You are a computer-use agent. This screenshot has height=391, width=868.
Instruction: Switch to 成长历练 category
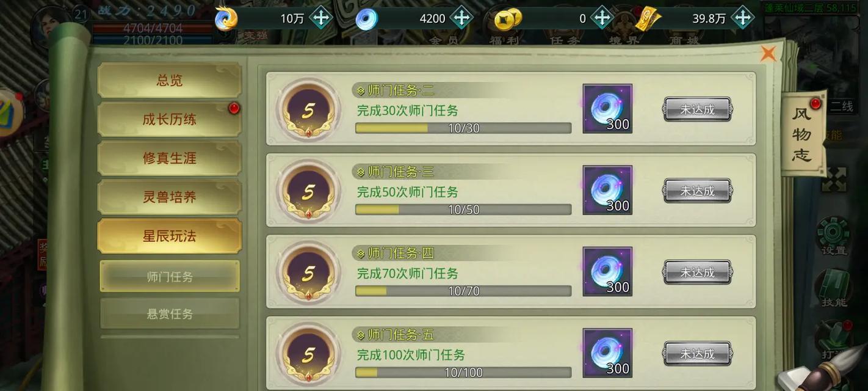point(170,119)
